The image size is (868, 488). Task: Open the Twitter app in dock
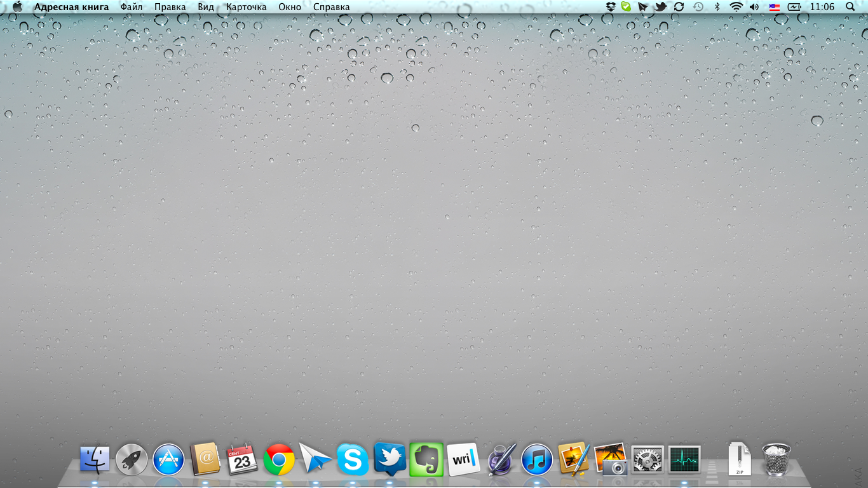(390, 459)
